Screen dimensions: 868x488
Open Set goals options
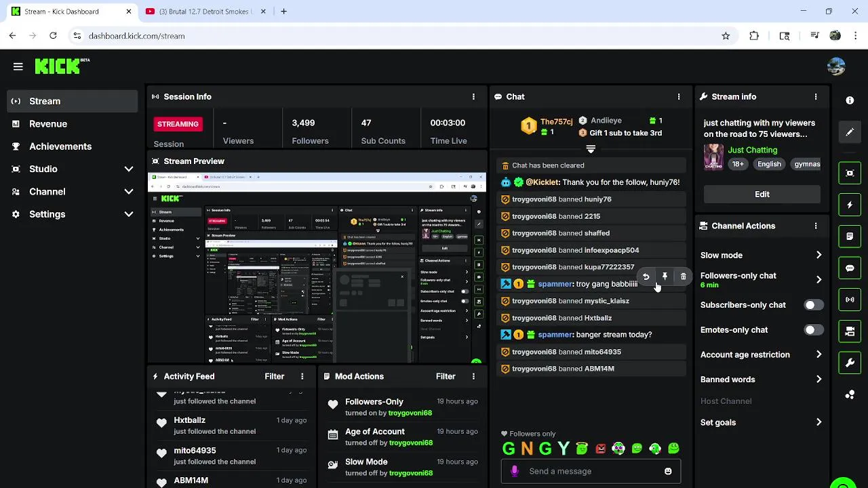761,423
